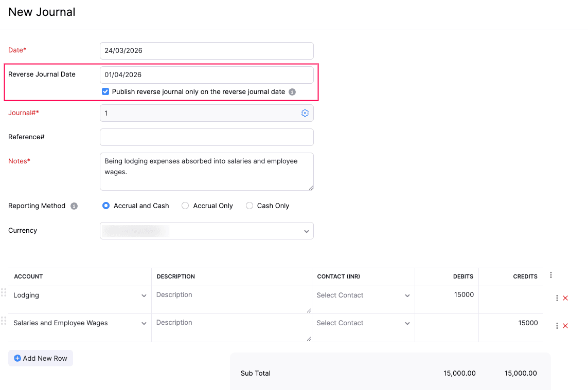Select the Accrual Only reporting method

click(185, 205)
